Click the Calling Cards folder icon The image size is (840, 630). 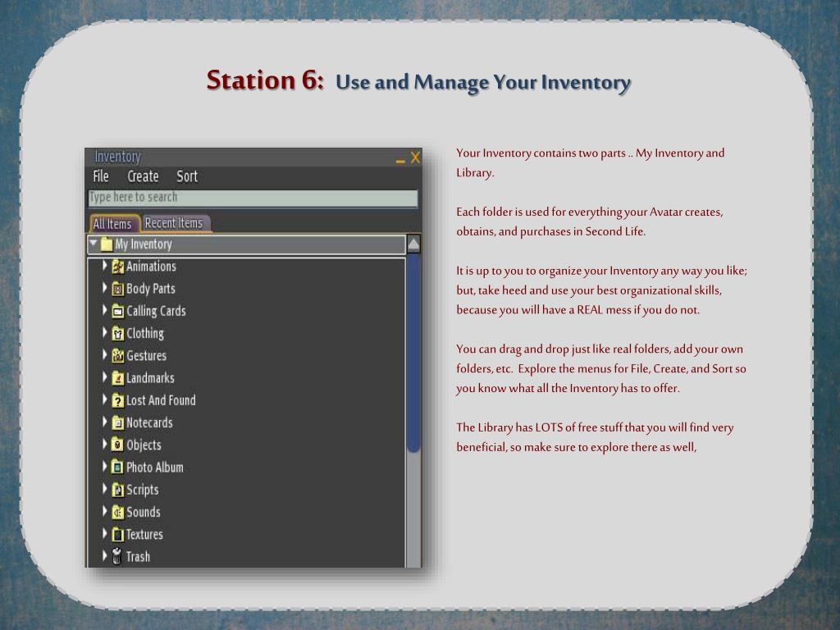[118, 311]
